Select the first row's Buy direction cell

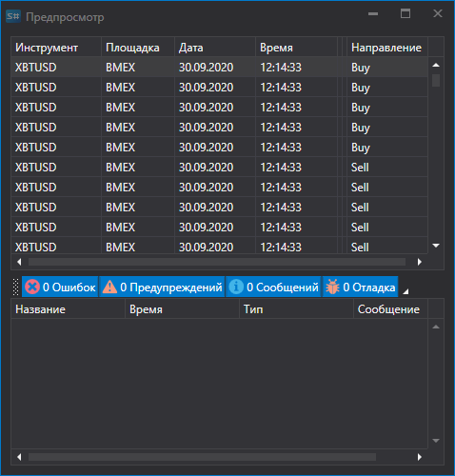click(387, 68)
